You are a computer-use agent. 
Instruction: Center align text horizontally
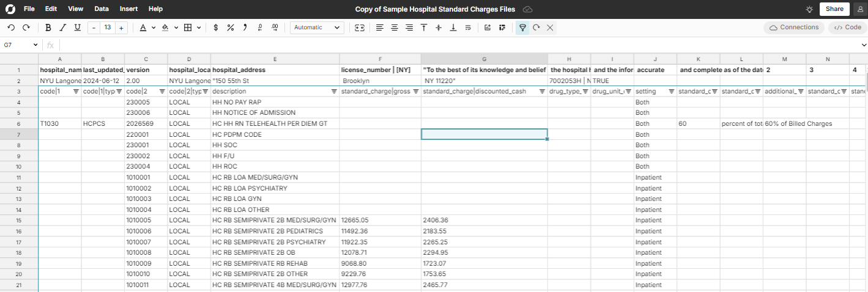coord(395,27)
